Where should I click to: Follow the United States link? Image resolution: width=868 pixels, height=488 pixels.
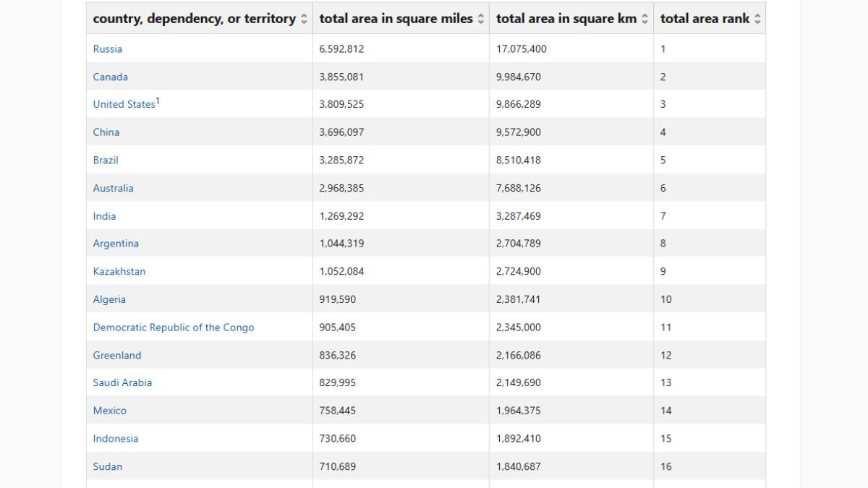pos(124,104)
